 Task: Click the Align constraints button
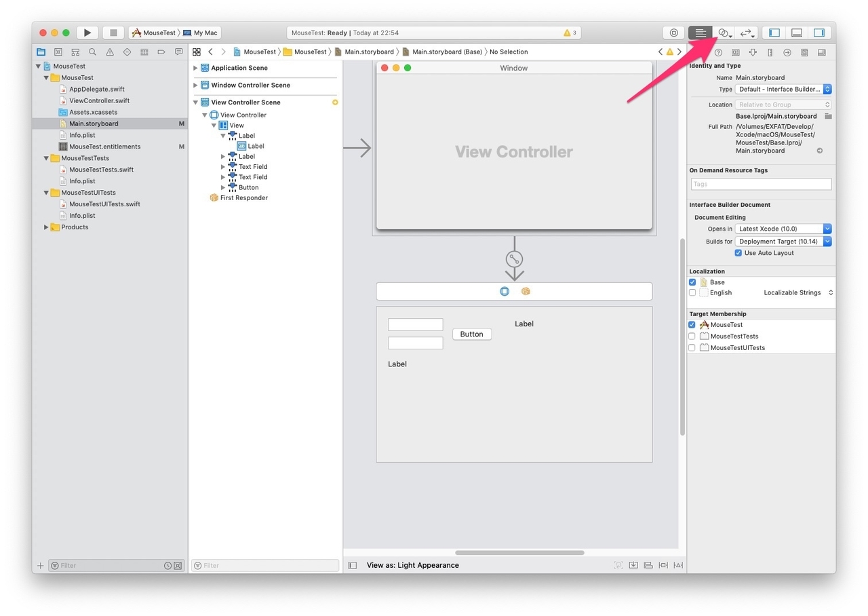[x=648, y=565]
